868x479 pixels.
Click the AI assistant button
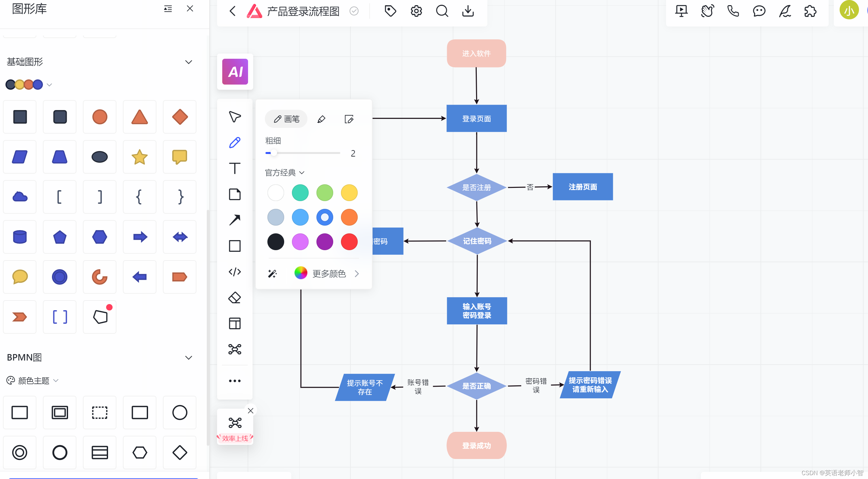click(x=235, y=71)
